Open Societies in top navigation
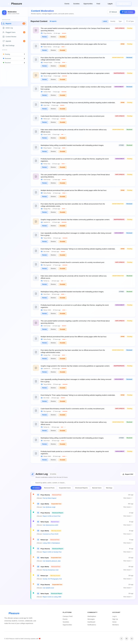Viewport: 138px width, 644px height. 76,4
